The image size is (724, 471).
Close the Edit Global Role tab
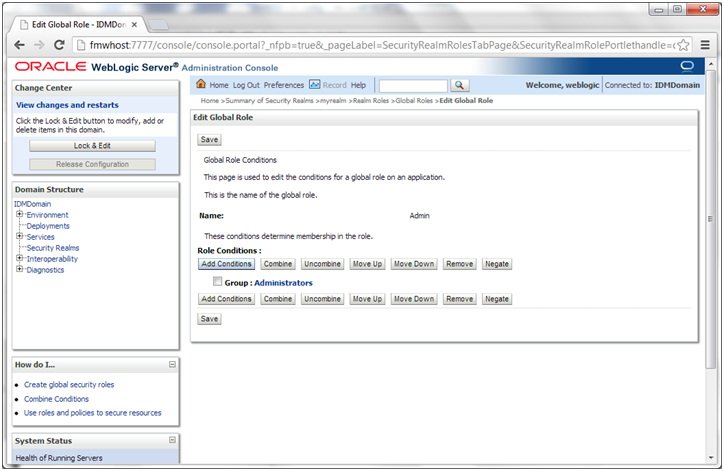134,24
